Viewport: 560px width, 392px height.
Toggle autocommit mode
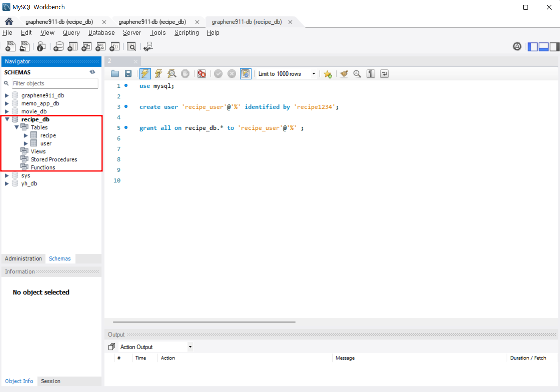pyautogui.click(x=245, y=74)
